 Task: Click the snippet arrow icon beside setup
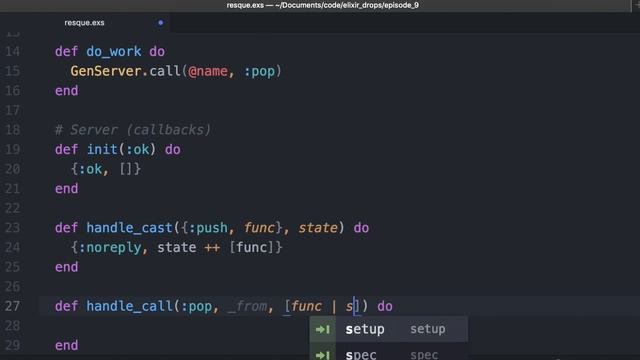coord(322,329)
